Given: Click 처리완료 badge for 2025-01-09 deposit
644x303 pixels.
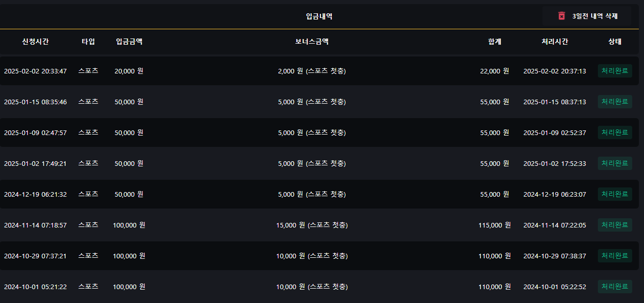Looking at the screenshot, I should pyautogui.click(x=615, y=132).
